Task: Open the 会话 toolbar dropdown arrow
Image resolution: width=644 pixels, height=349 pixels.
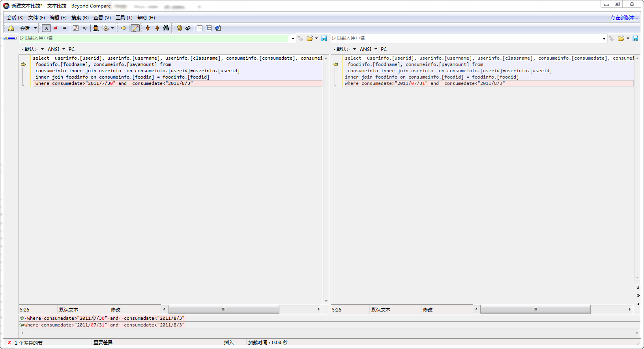Action: pos(35,28)
